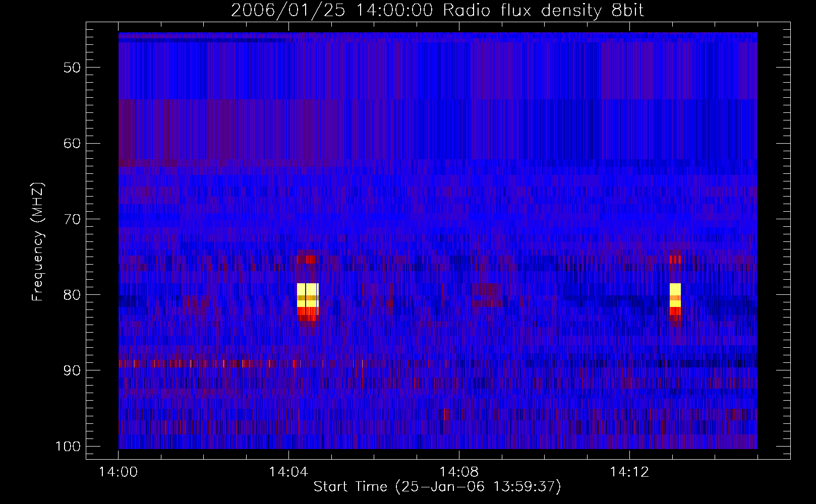Click the 50 frequency tick label
Screen dimensions: 816x504
pyautogui.click(x=72, y=68)
